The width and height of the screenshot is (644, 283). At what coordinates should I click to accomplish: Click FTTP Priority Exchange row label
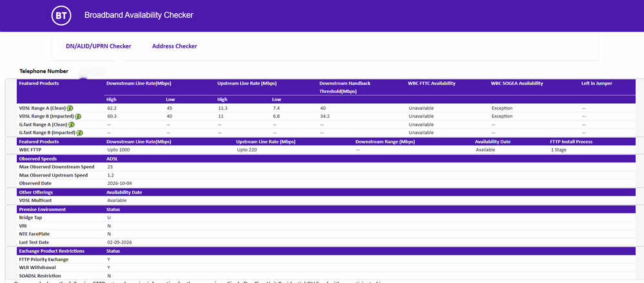[44, 260]
